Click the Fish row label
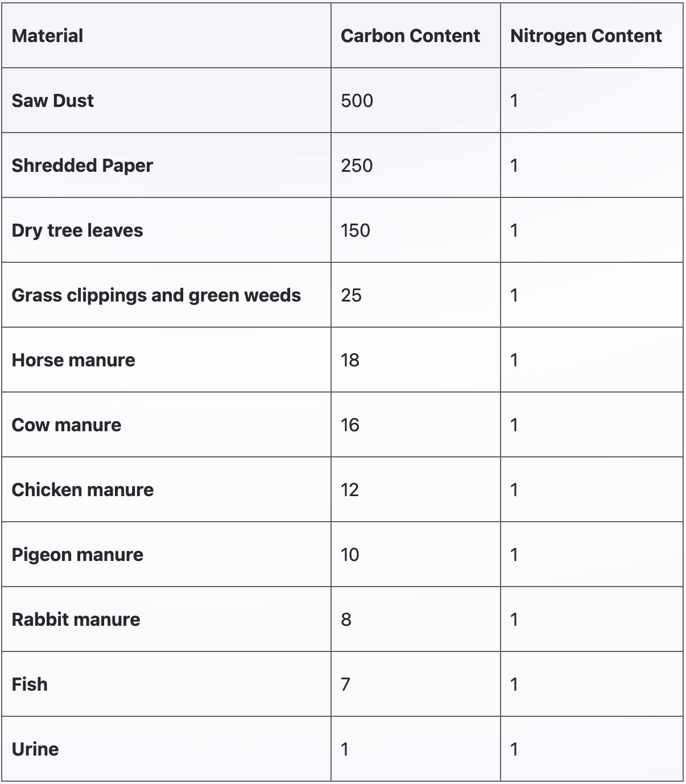Image resolution: width=686 pixels, height=784 pixels. [30, 684]
